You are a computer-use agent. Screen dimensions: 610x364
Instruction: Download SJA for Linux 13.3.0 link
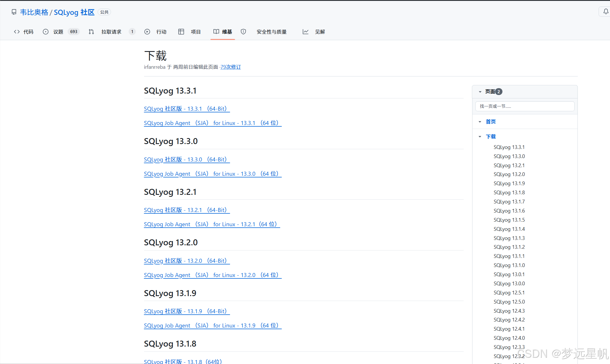213,174
